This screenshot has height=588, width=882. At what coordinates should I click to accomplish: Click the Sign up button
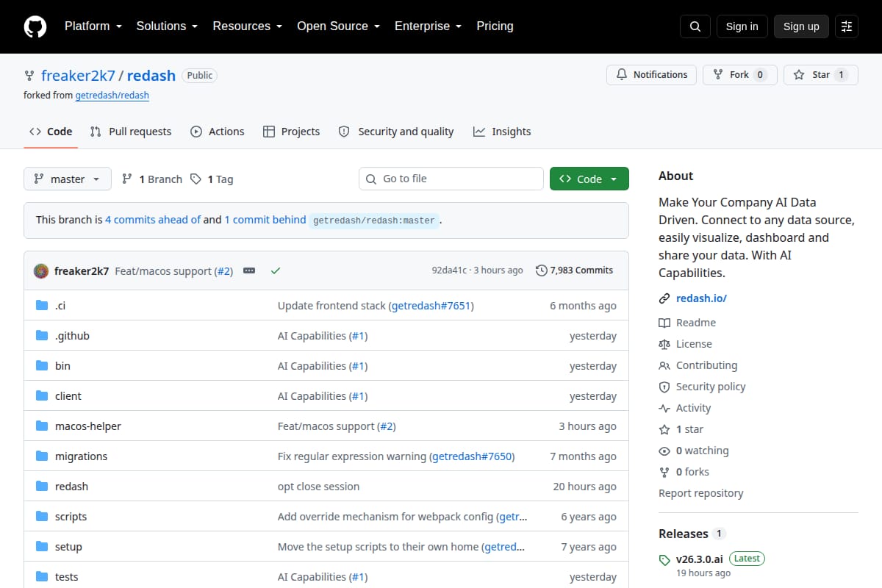[801, 26]
